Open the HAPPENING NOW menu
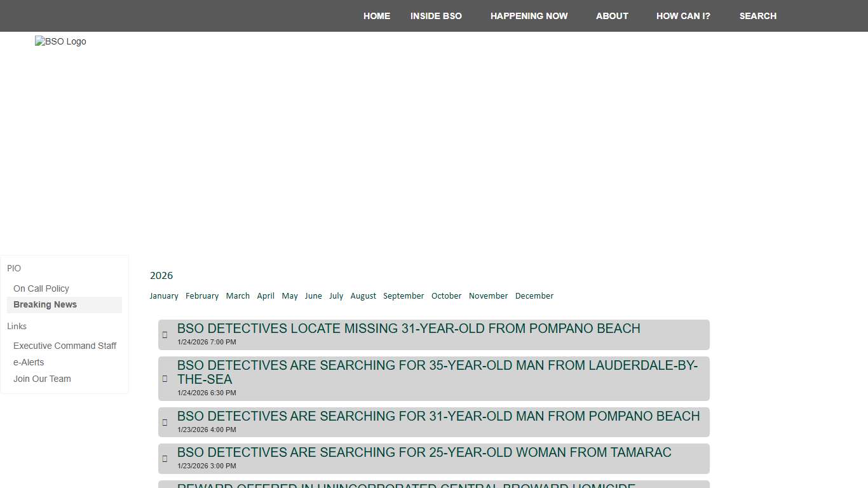The height and width of the screenshot is (488, 868). (x=529, y=16)
